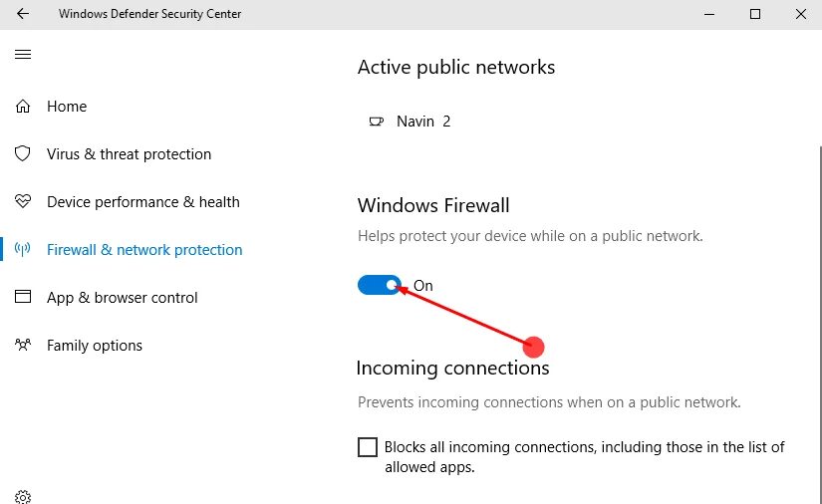
Task: Click the Home navigation label
Action: (67, 107)
